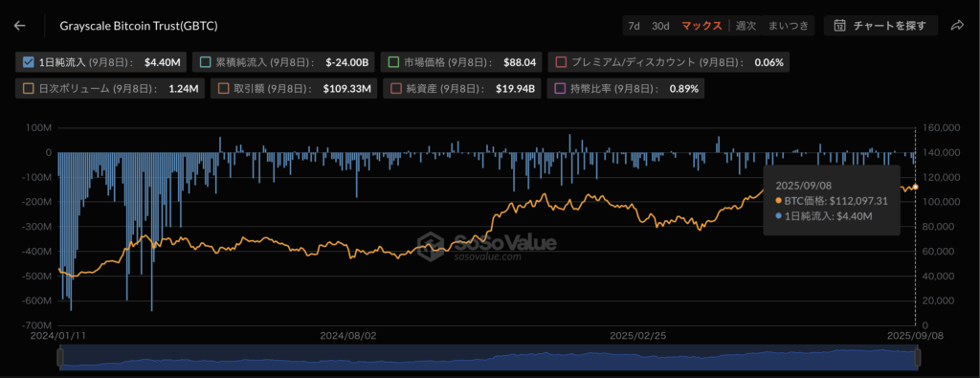Select the 30d range tab
This screenshot has width=980, height=378.
(660, 26)
